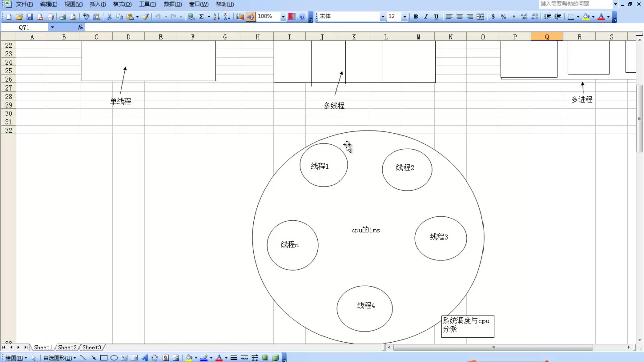Click the Print icon in the toolbar
This screenshot has height=362, width=644.
[63, 17]
